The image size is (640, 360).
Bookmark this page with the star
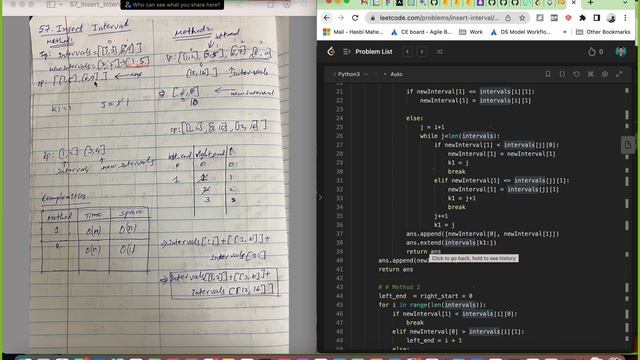(x=522, y=18)
